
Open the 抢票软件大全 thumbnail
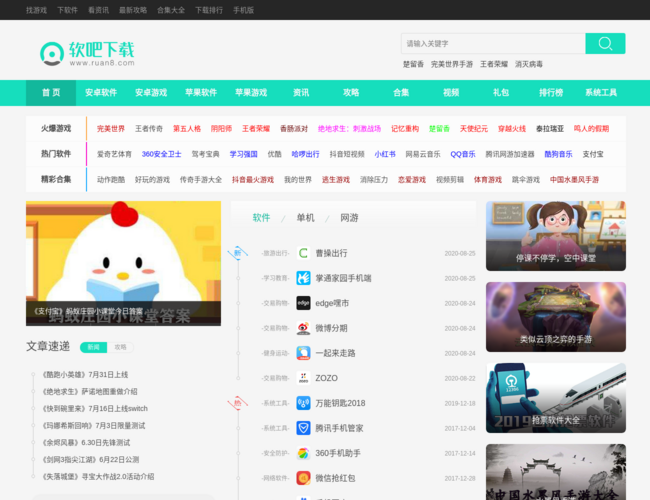click(x=556, y=398)
